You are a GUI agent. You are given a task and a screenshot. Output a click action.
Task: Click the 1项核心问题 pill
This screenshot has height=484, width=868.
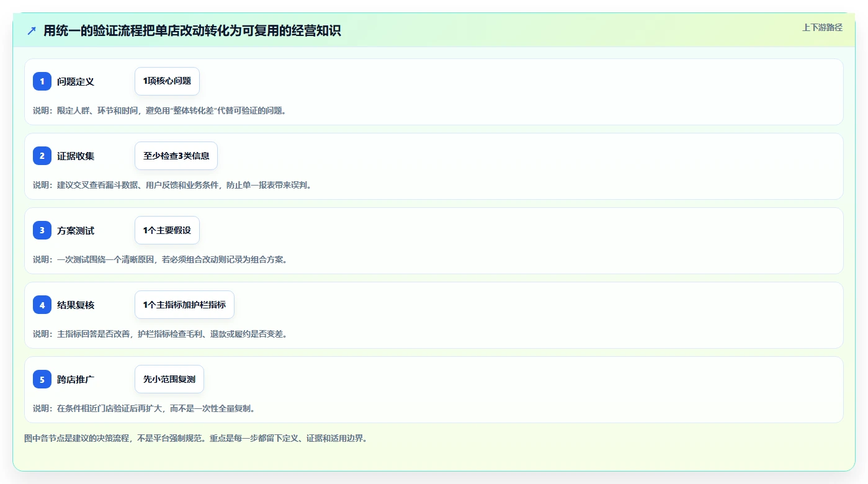pos(167,81)
